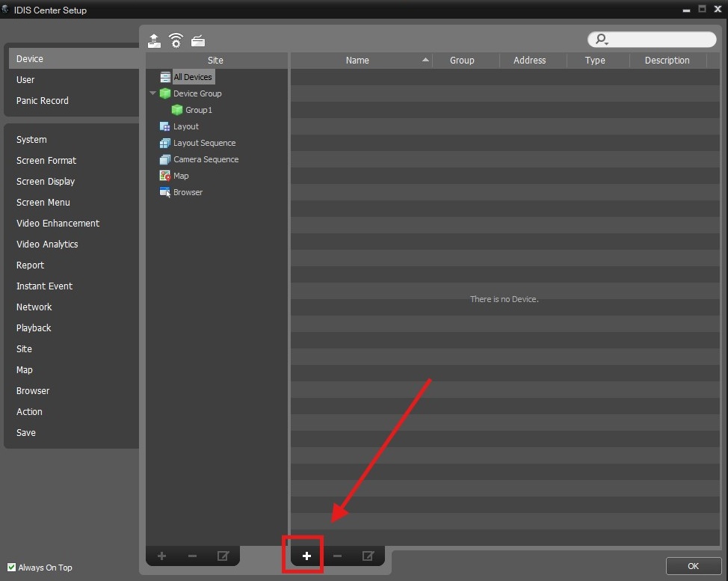This screenshot has width=728, height=581.
Task: Collapse the Device Group tree node
Action: [153, 93]
